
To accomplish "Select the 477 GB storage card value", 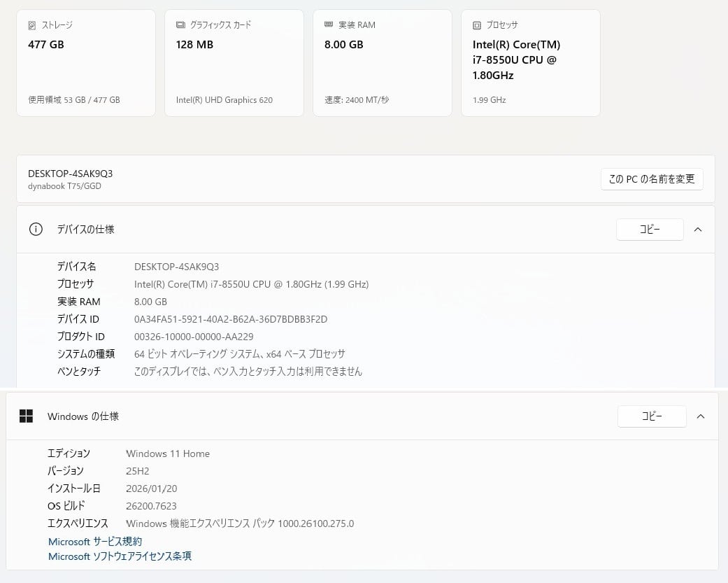I will coord(46,45).
